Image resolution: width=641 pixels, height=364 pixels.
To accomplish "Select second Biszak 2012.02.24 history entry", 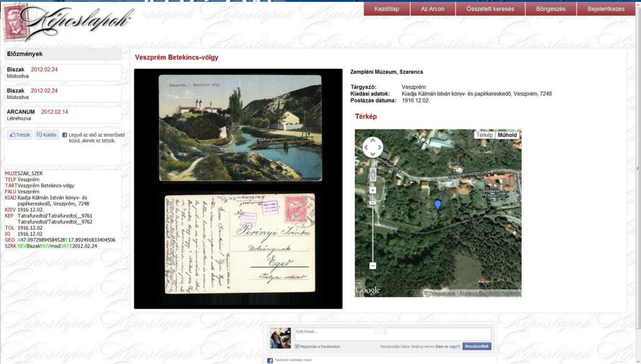I will click(63, 94).
